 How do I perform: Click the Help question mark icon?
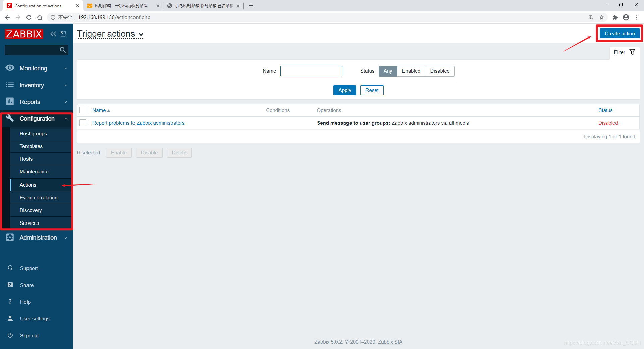click(10, 302)
